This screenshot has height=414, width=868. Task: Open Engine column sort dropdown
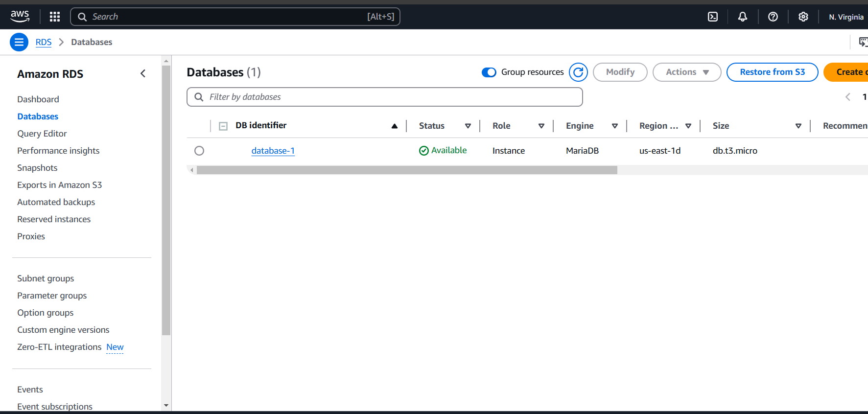[x=615, y=126]
